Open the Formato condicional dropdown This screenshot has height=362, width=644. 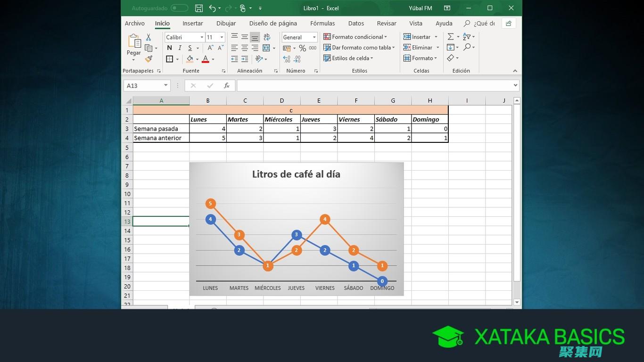355,37
